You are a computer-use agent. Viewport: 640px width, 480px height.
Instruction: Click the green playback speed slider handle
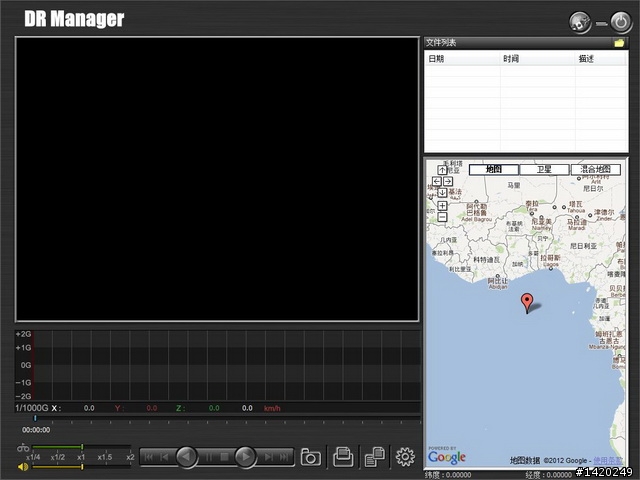pos(82,447)
